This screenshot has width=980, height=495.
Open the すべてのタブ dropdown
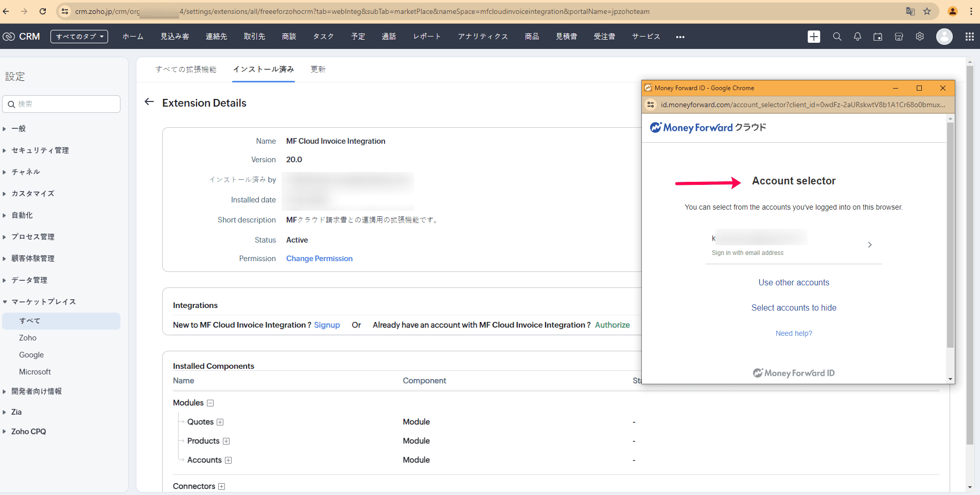coord(79,37)
